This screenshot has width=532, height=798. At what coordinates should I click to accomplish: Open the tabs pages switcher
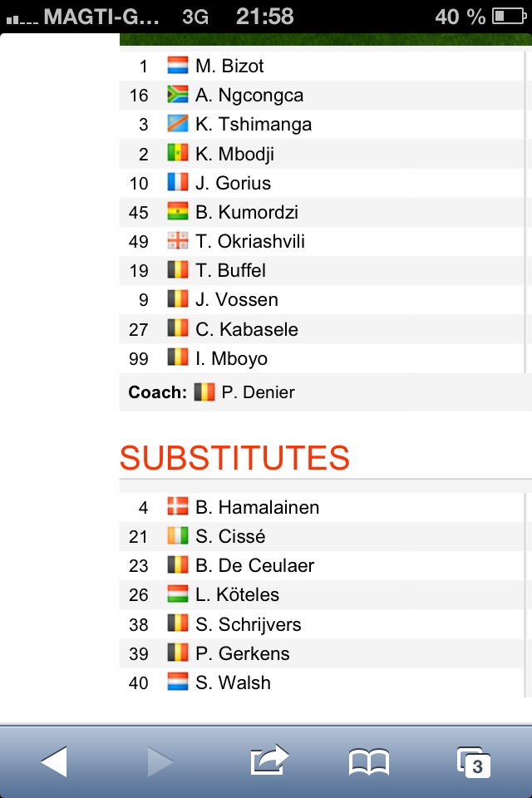point(474,761)
